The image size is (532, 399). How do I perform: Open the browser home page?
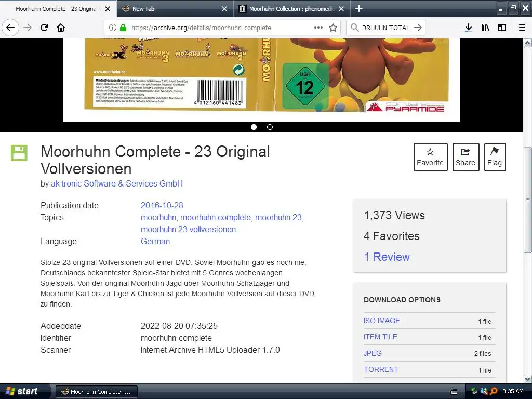[61, 28]
